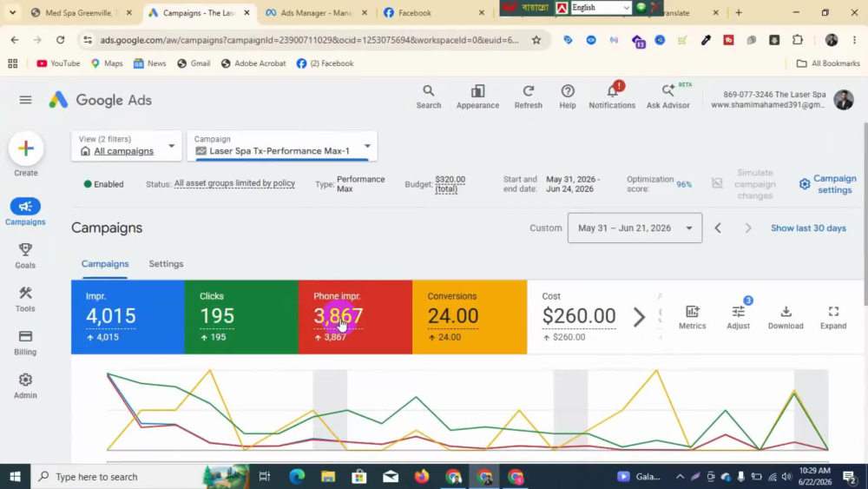Open Tools in sidebar
868x489 pixels.
tap(25, 299)
